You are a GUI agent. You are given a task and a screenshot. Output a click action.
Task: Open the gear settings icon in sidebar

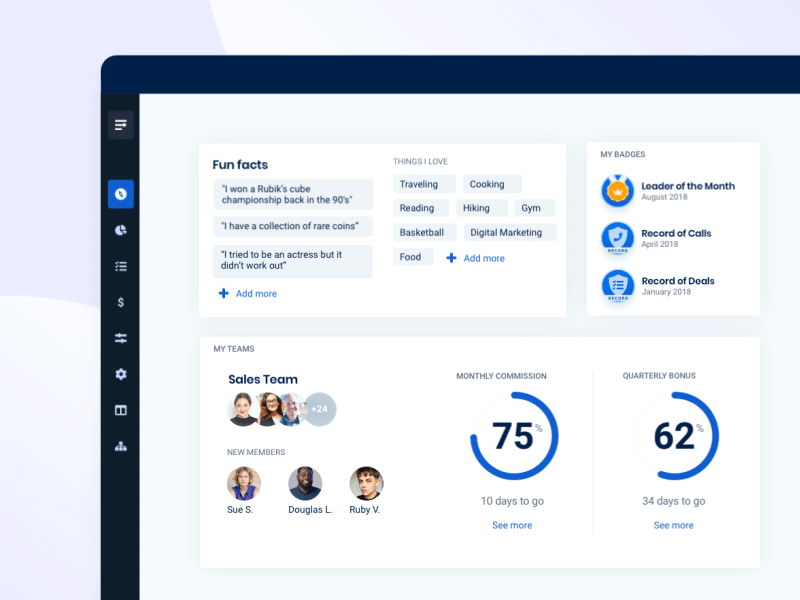(121, 374)
